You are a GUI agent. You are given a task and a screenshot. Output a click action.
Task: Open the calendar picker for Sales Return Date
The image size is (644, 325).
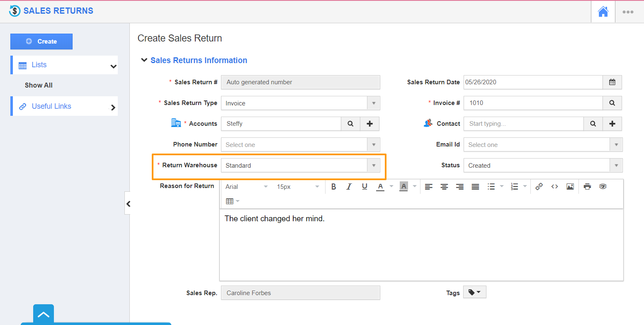[x=612, y=82]
